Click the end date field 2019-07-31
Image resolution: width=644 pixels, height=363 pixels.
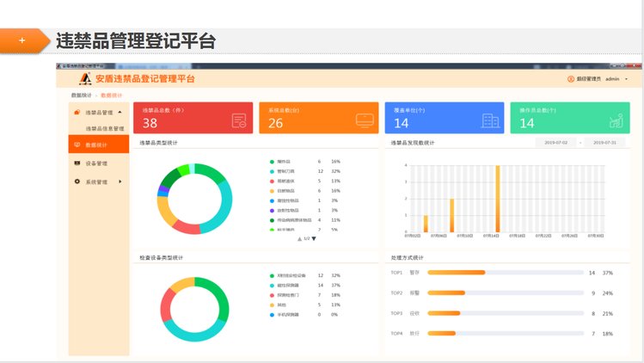(x=606, y=143)
